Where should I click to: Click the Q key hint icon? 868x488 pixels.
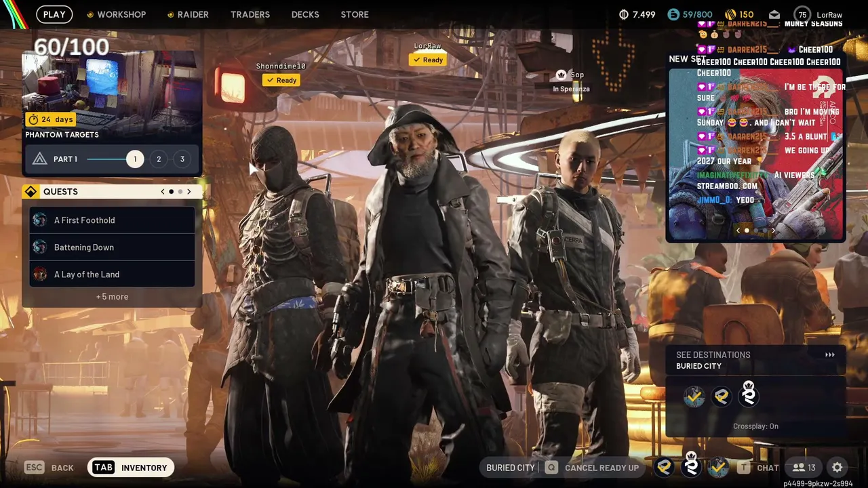(551, 467)
